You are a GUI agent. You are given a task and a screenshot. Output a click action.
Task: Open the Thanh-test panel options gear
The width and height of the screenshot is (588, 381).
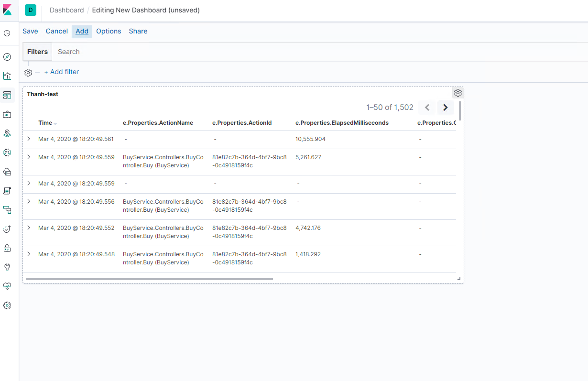coord(457,92)
